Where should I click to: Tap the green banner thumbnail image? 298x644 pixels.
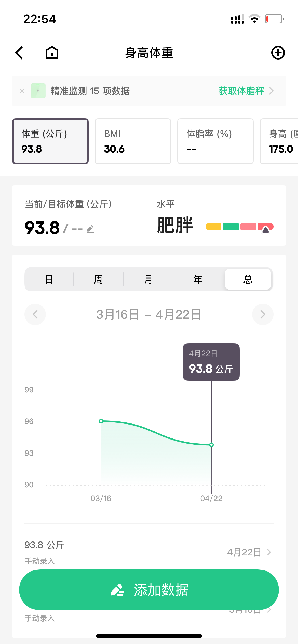[38, 91]
